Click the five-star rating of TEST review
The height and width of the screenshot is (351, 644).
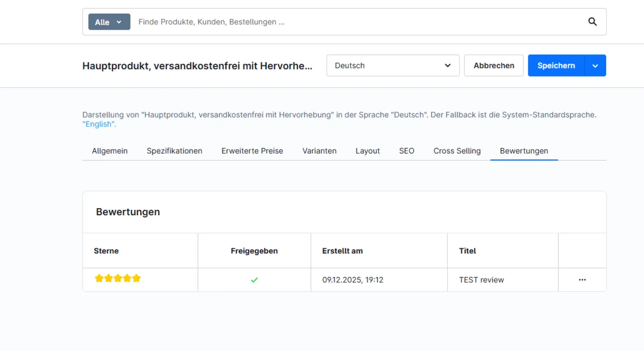118,278
